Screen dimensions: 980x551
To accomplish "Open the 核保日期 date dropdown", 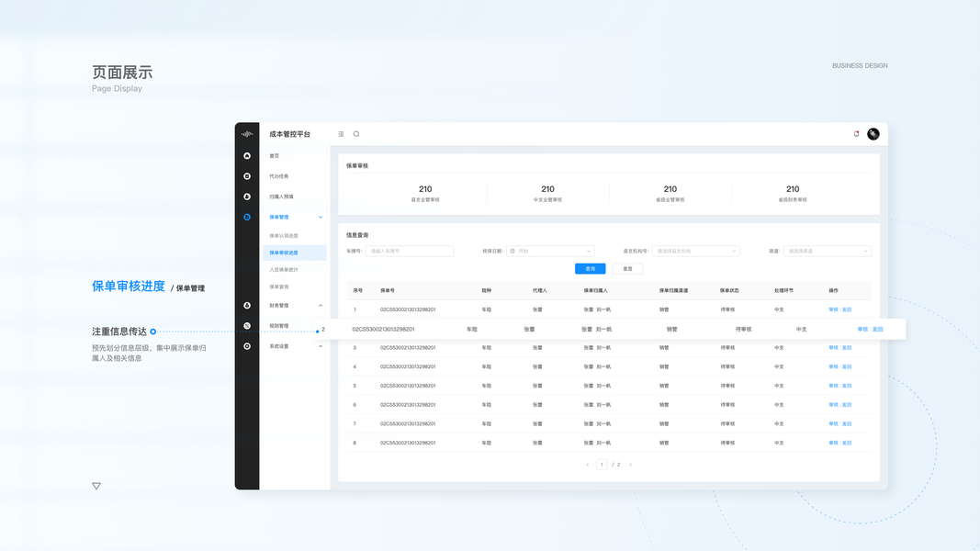I will (550, 251).
